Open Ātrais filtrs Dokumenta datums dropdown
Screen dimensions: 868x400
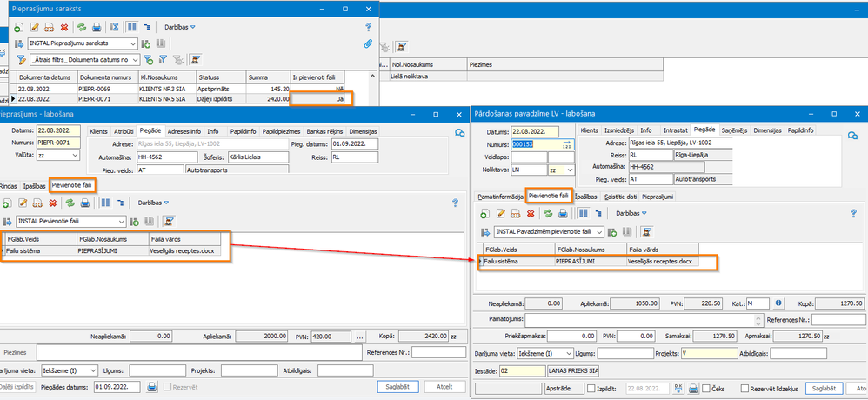135,59
